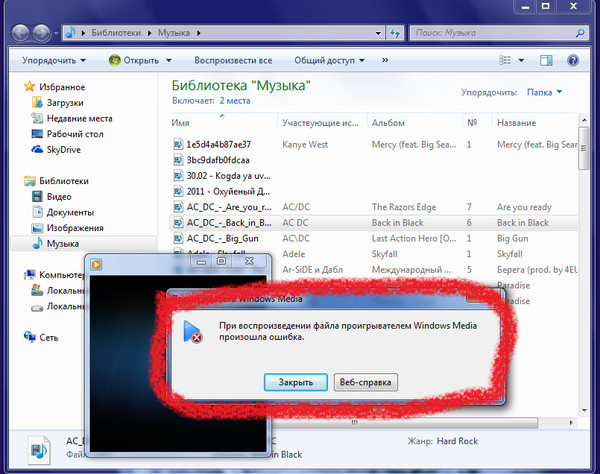Click the music note icon in the address bar
Viewport: 600px width, 474px height.
pos(70,33)
